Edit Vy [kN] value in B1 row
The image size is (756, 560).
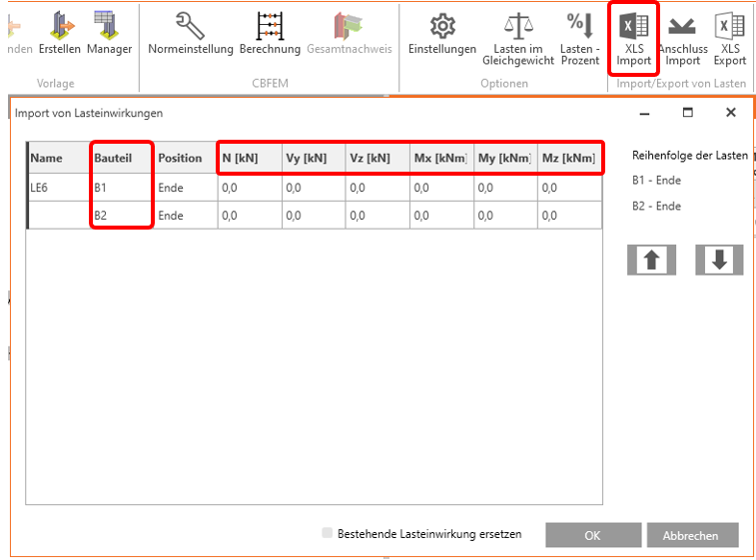point(314,188)
